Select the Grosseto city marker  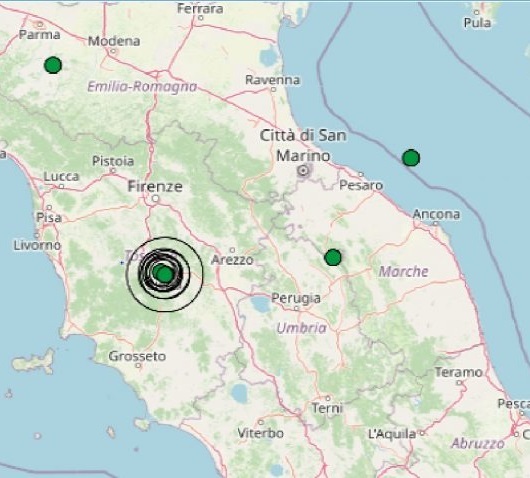[138, 365]
